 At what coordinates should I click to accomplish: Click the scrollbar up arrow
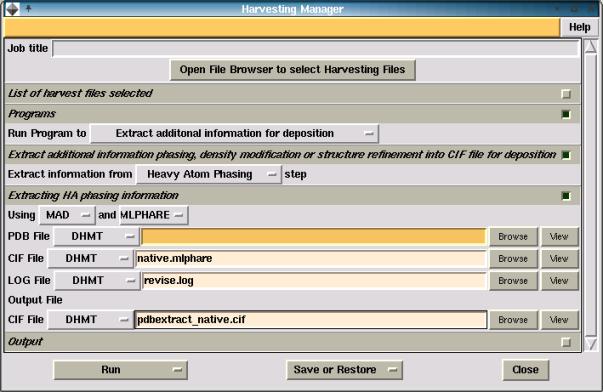[591, 47]
